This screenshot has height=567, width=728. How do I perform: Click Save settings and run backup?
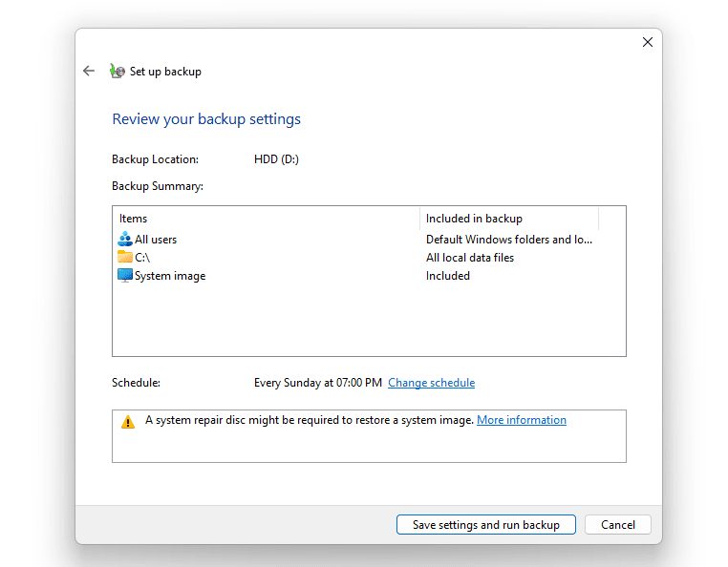click(x=485, y=524)
